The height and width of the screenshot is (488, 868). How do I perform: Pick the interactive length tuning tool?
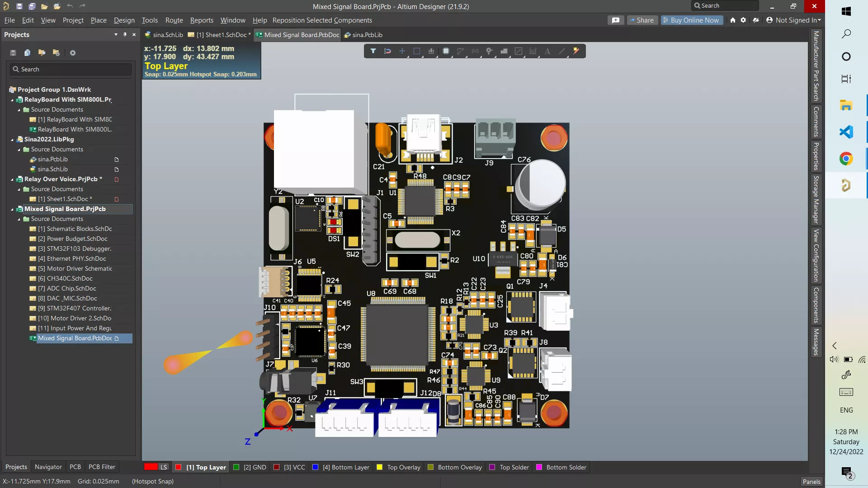tap(475, 51)
